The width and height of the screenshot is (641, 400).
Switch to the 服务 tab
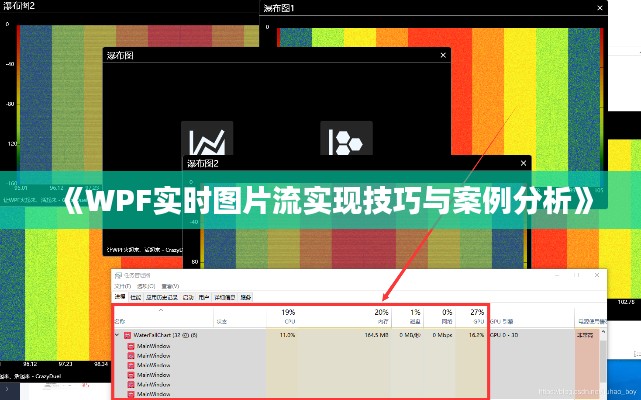[246, 297]
